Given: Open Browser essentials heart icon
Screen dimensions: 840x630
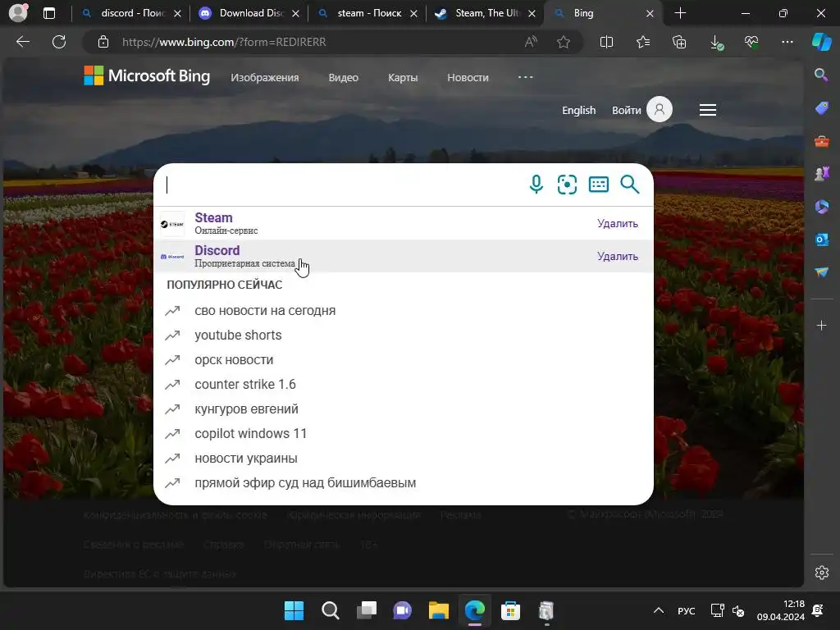Looking at the screenshot, I should pyautogui.click(x=751, y=42).
